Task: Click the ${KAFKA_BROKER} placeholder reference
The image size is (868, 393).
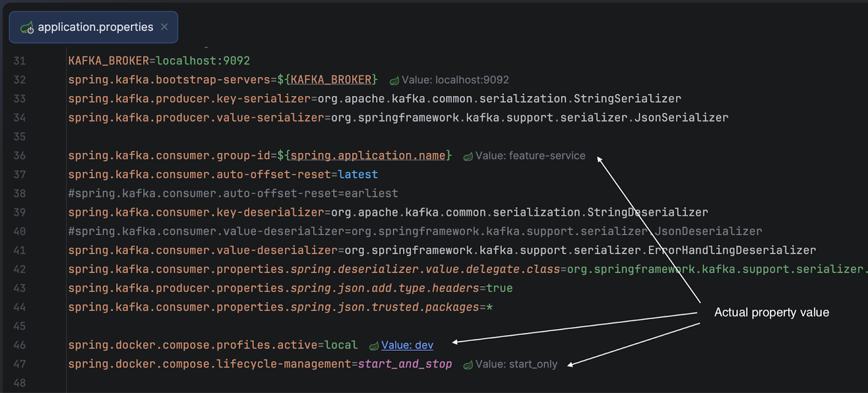Action: tap(327, 80)
